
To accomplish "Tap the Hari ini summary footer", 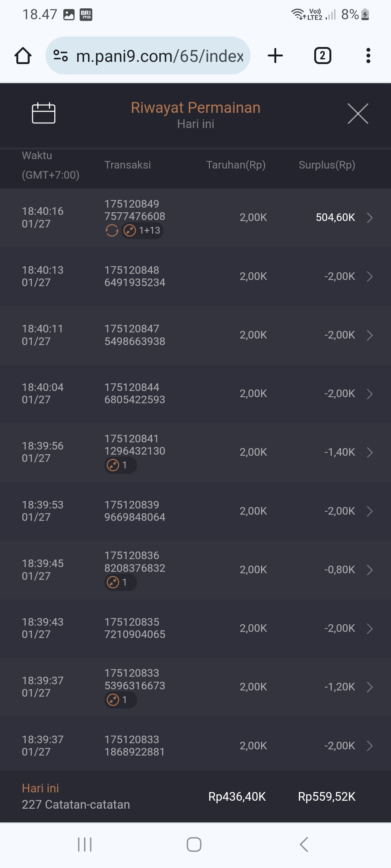I will 76,796.
